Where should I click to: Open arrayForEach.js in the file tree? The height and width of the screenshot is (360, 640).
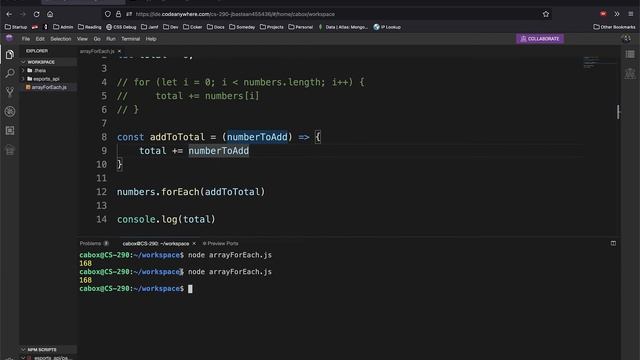(49, 87)
